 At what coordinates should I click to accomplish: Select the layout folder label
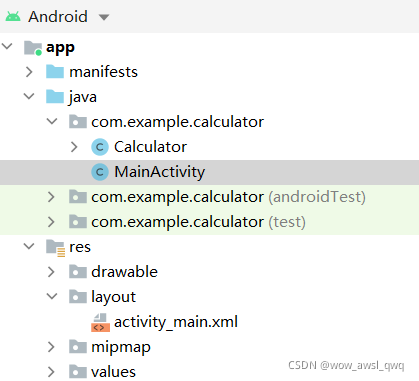click(x=114, y=297)
